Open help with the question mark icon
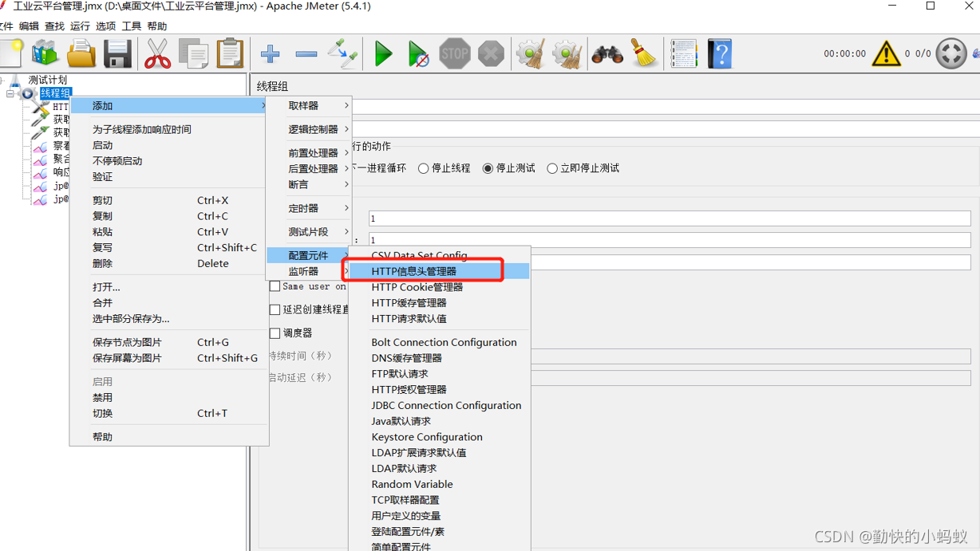 [x=719, y=54]
